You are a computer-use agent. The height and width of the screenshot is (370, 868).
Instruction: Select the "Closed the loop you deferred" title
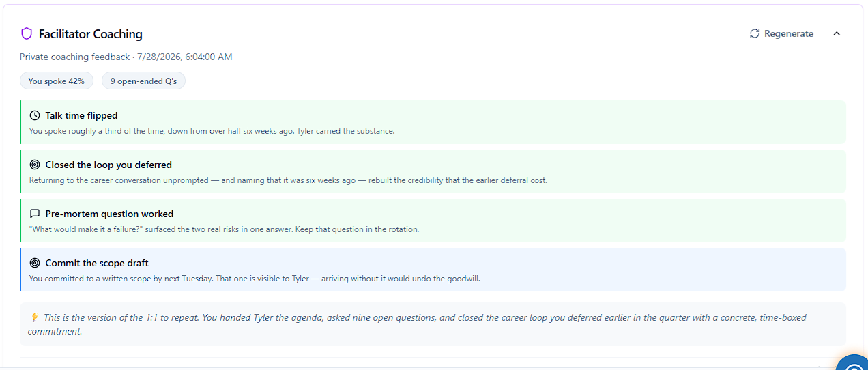click(108, 165)
